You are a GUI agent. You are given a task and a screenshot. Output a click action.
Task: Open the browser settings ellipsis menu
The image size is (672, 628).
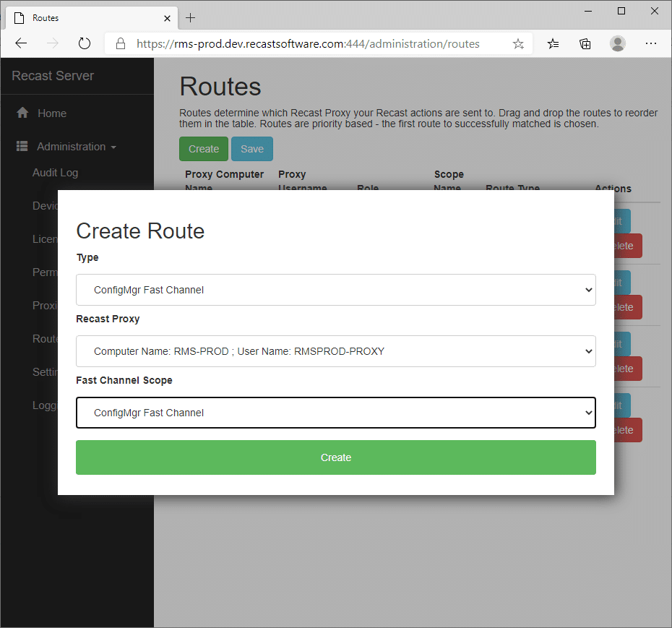pyautogui.click(x=651, y=43)
